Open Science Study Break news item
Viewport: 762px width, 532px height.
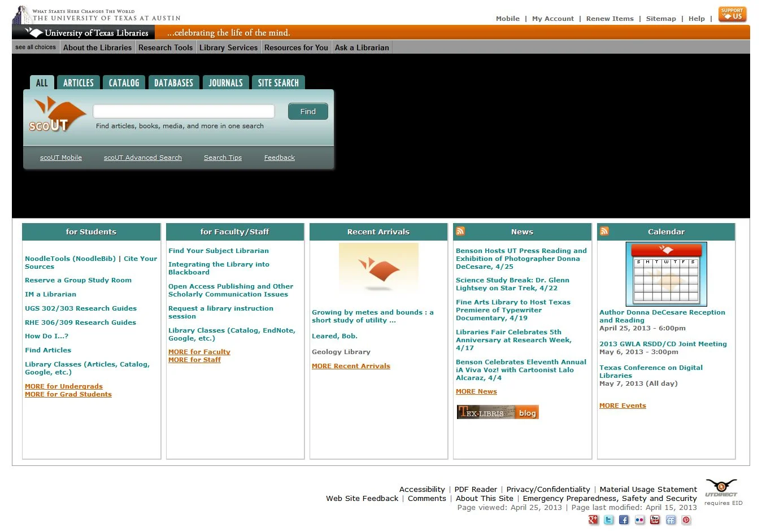click(x=512, y=284)
